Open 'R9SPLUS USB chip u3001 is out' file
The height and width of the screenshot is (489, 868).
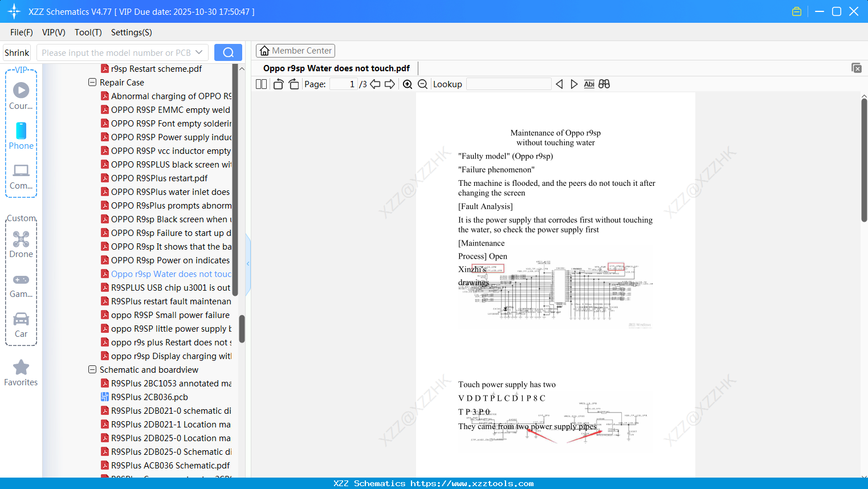tap(166, 287)
